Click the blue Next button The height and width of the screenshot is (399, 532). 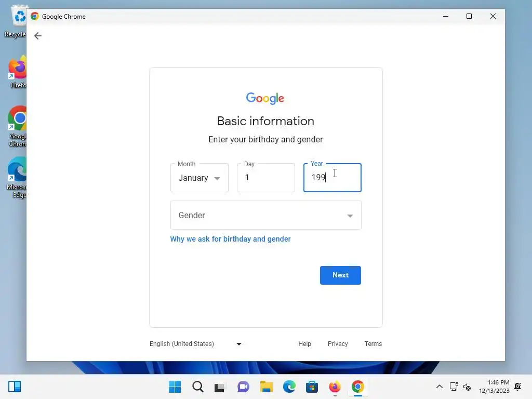click(x=340, y=275)
